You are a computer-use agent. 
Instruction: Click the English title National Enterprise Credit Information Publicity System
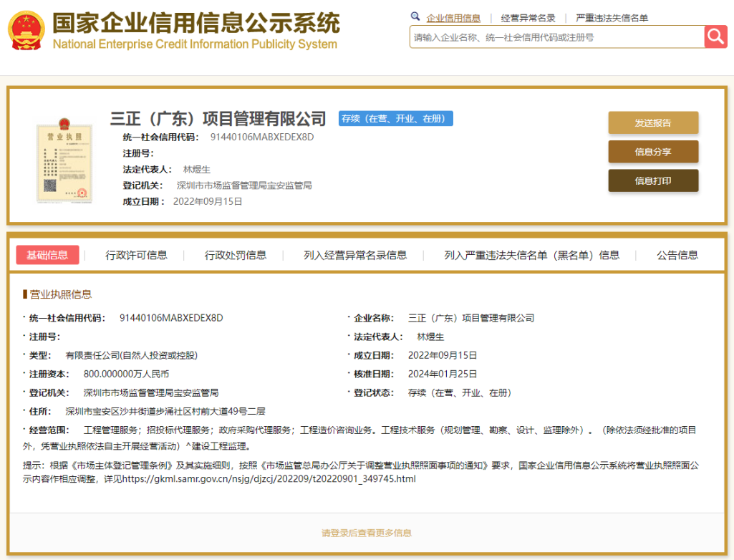click(x=195, y=44)
